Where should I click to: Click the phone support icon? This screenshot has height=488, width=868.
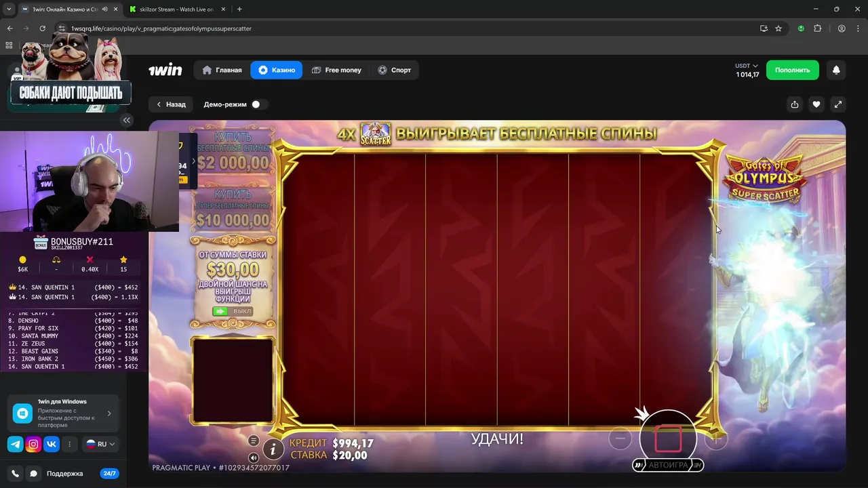tap(15, 474)
